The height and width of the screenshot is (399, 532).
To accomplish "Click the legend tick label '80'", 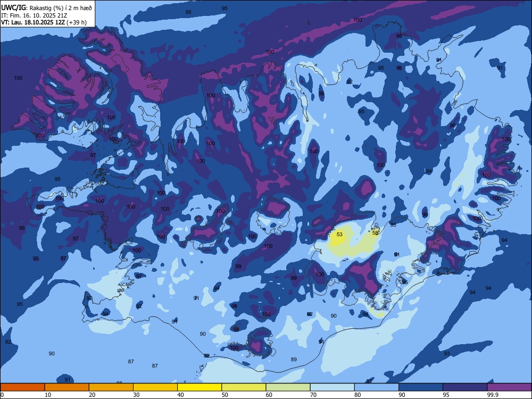I will click(x=358, y=395).
